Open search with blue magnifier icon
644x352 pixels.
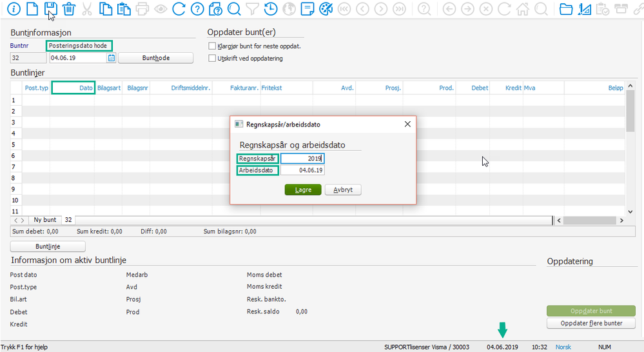(x=234, y=8)
